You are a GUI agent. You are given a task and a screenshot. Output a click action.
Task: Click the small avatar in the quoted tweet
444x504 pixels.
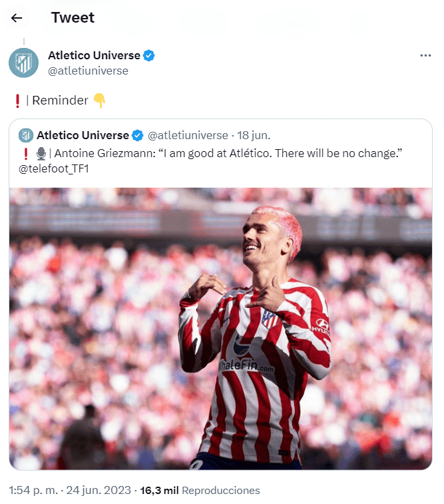26,135
